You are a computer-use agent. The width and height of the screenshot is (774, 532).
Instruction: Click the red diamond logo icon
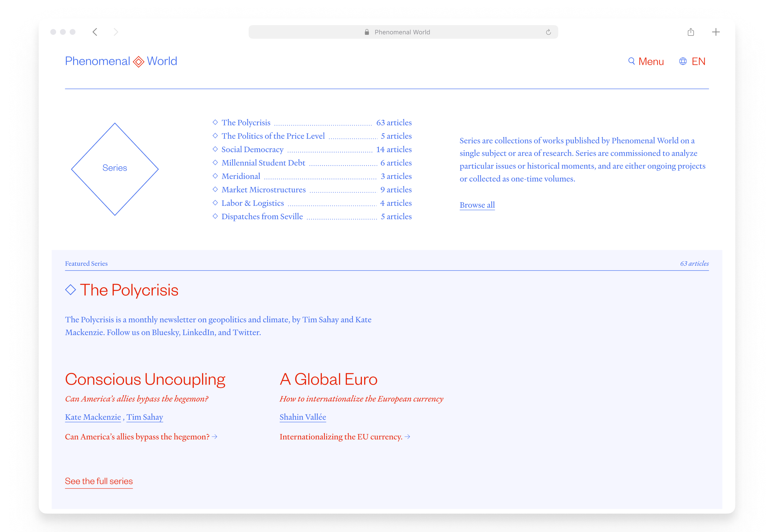pyautogui.click(x=139, y=62)
